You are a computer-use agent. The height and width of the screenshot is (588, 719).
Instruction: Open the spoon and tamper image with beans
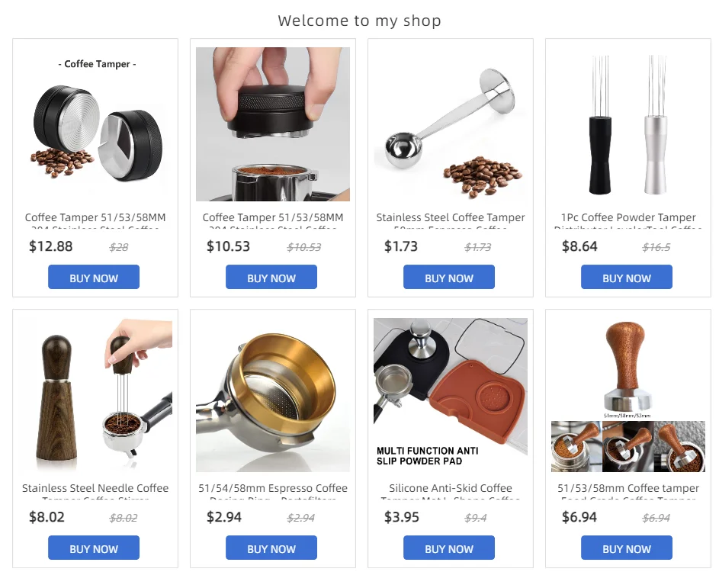pyautogui.click(x=451, y=124)
